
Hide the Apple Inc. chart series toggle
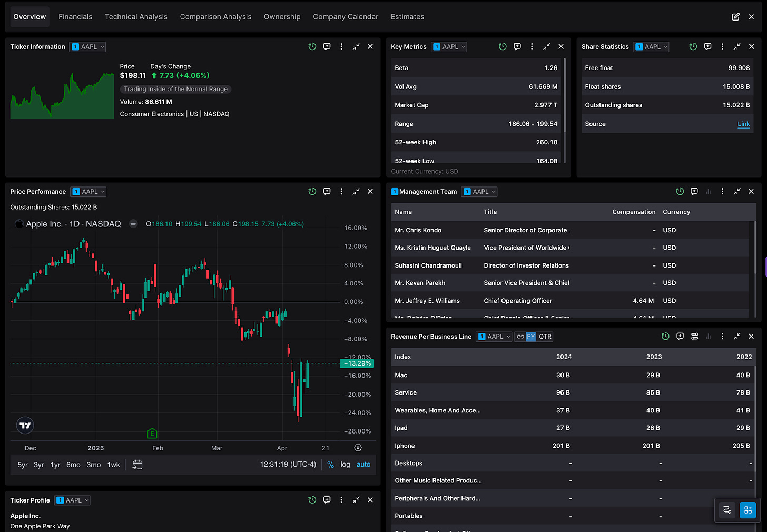click(134, 224)
